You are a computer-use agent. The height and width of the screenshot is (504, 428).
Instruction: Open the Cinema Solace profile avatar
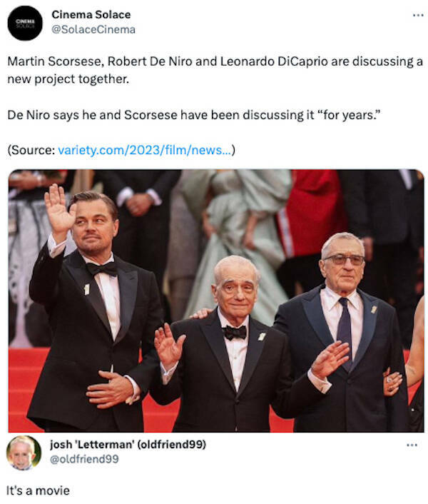coord(25,23)
